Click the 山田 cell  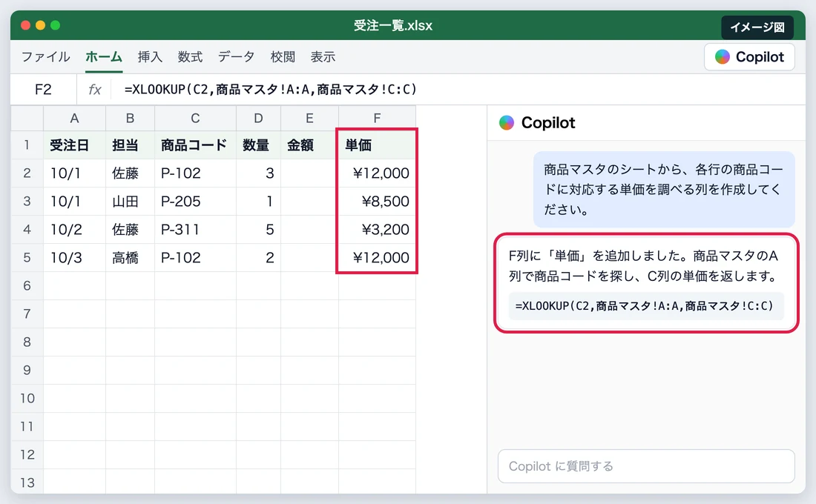130,201
